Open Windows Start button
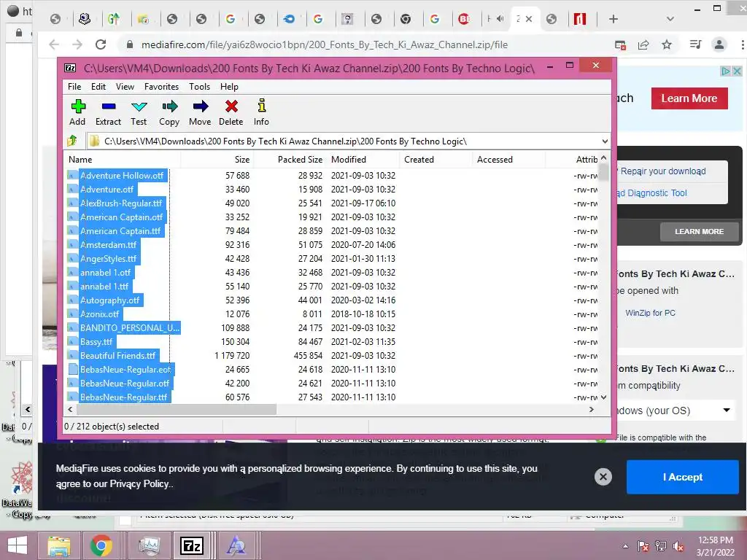This screenshot has width=747, height=560. [x=18, y=545]
